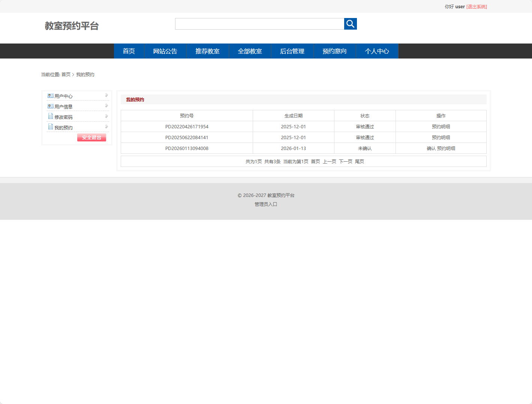Open 预约意向 from the navigation bar

point(334,51)
